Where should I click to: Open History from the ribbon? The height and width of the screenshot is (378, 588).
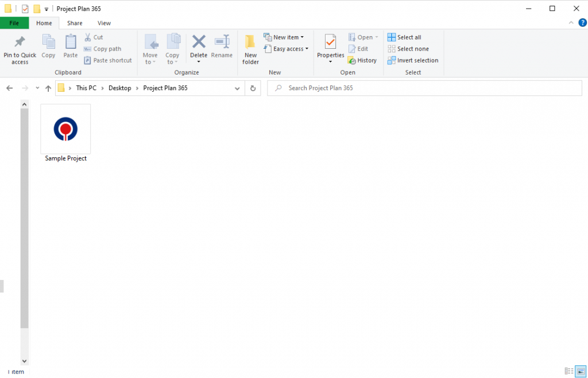[362, 60]
